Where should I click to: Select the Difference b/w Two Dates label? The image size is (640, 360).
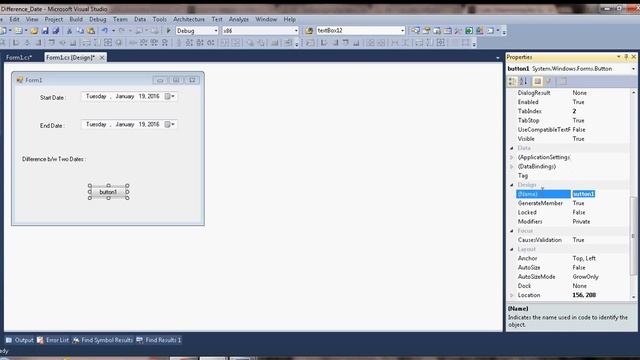(x=54, y=159)
